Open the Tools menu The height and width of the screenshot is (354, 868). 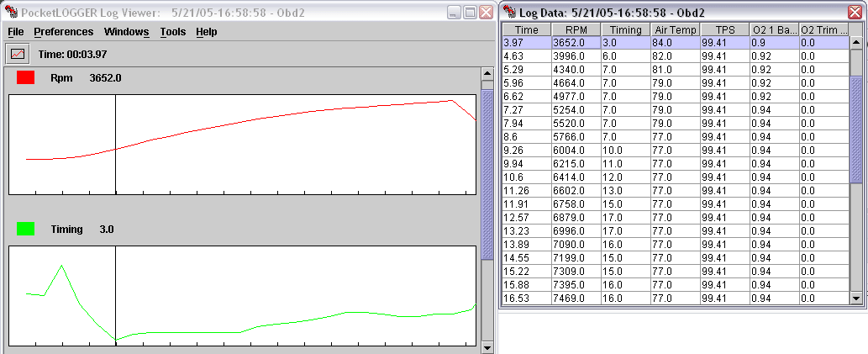172,32
